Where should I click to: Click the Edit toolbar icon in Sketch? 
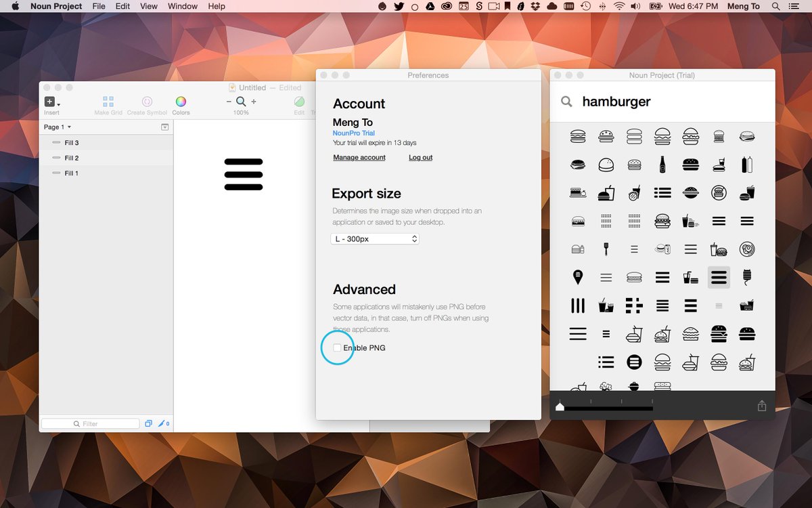tap(299, 102)
